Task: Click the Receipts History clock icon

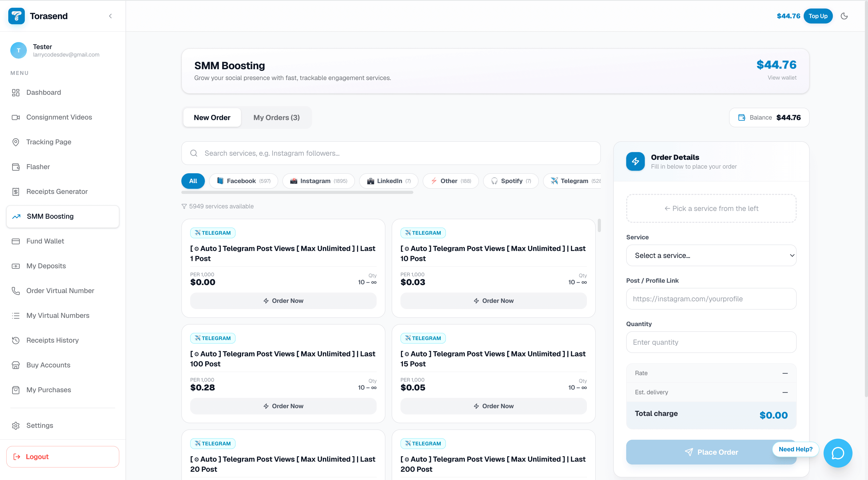Action: click(x=16, y=340)
